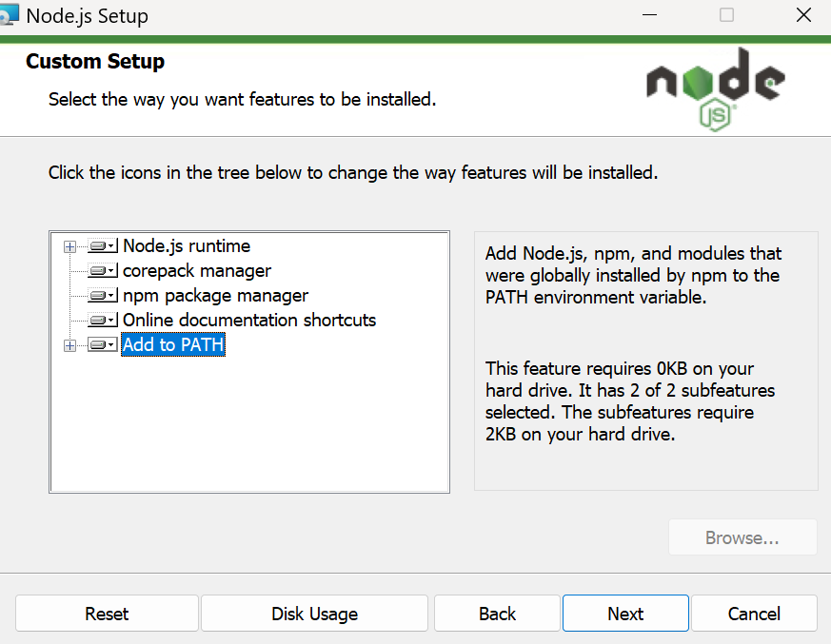This screenshot has width=831, height=644.
Task: Click the disabled Browse... button
Action: [742, 537]
